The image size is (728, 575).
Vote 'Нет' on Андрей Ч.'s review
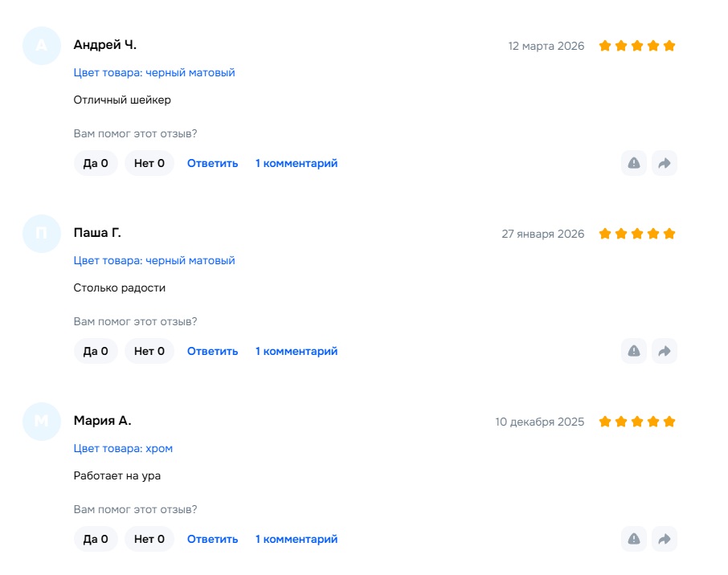point(149,163)
